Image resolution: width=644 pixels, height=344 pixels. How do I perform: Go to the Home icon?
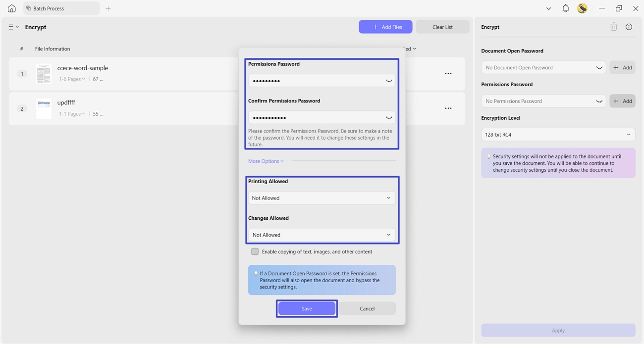(x=11, y=8)
